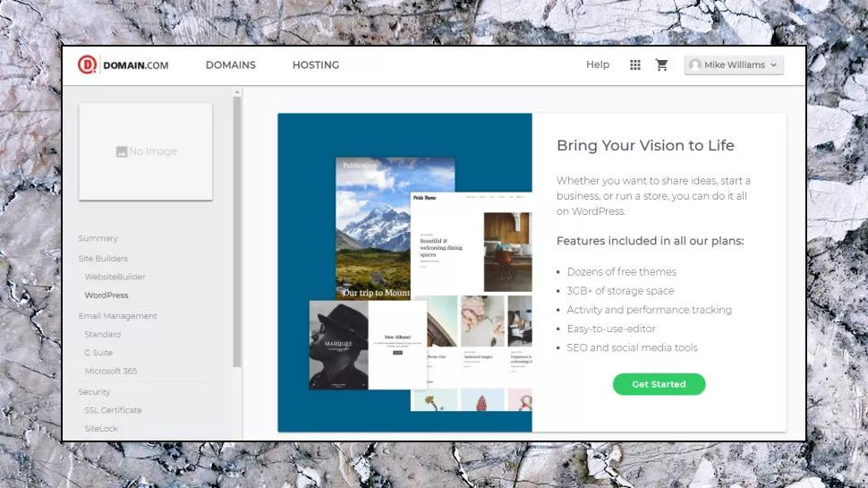Screen dimensions: 868x488
Task: Click 'SEO and social media tools' text
Action: (x=632, y=347)
